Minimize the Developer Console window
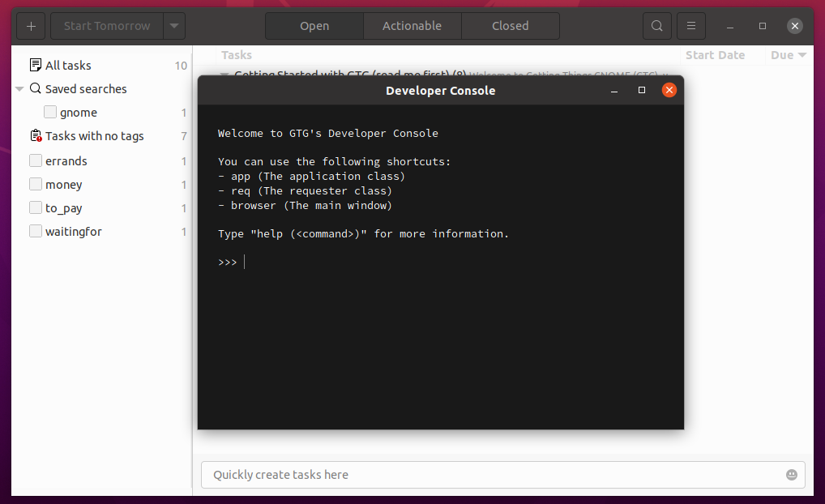 [615, 90]
